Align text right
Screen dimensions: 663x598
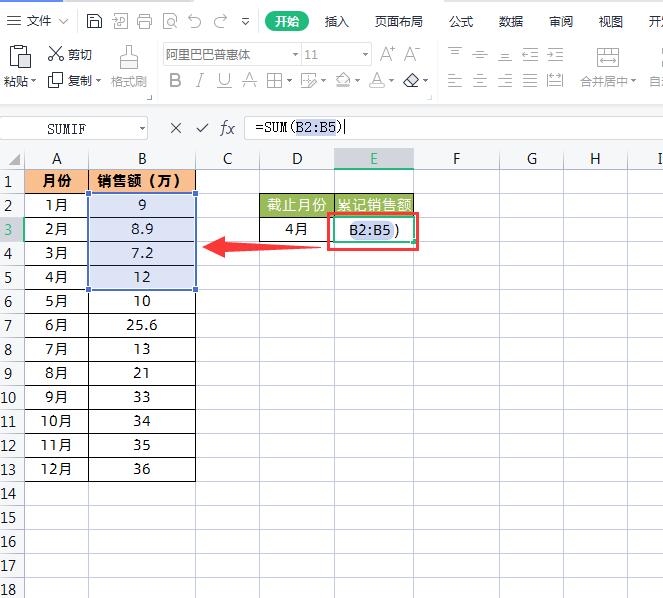pyautogui.click(x=505, y=80)
